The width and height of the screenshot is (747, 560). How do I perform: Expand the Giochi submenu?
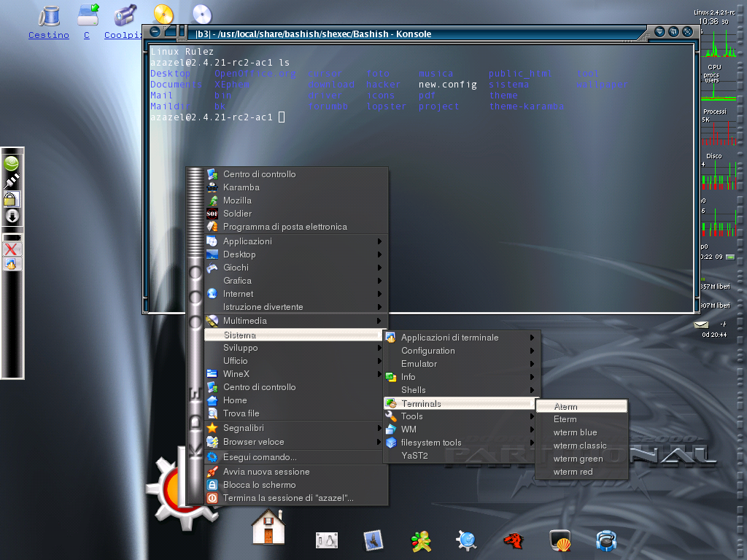(296, 268)
